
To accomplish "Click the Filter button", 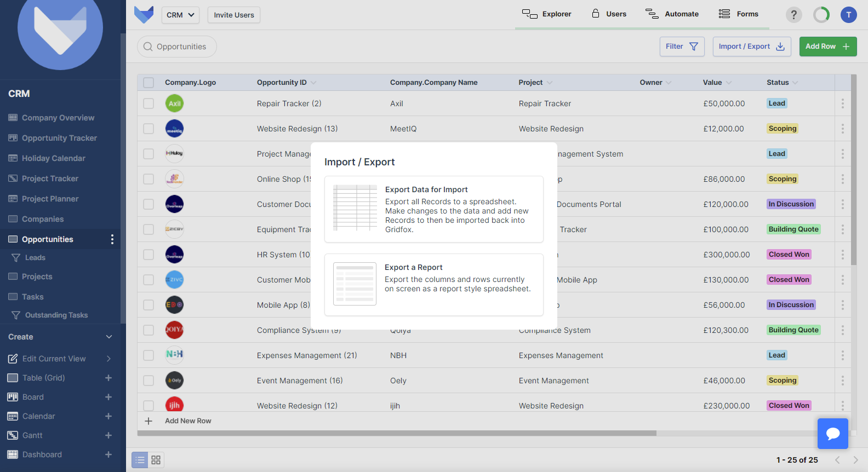I will click(682, 47).
